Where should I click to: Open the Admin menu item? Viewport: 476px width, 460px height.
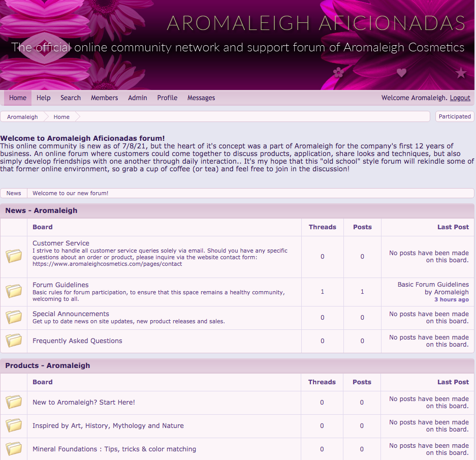click(x=138, y=98)
